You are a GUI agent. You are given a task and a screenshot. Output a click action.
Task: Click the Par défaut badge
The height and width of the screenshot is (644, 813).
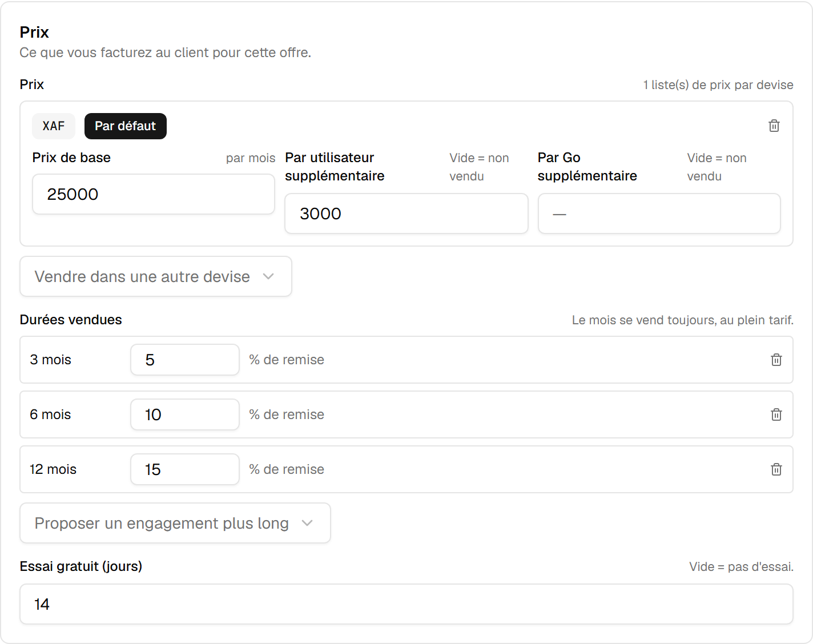pos(126,126)
